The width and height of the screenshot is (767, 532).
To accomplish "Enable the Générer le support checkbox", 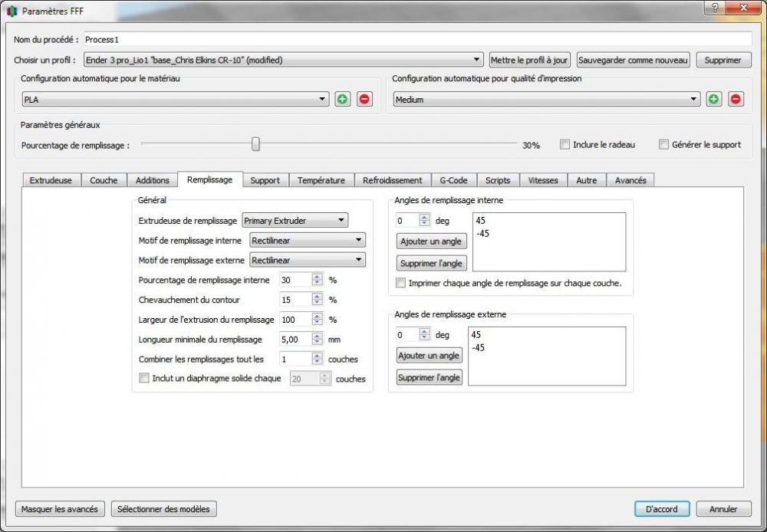I will pos(663,145).
